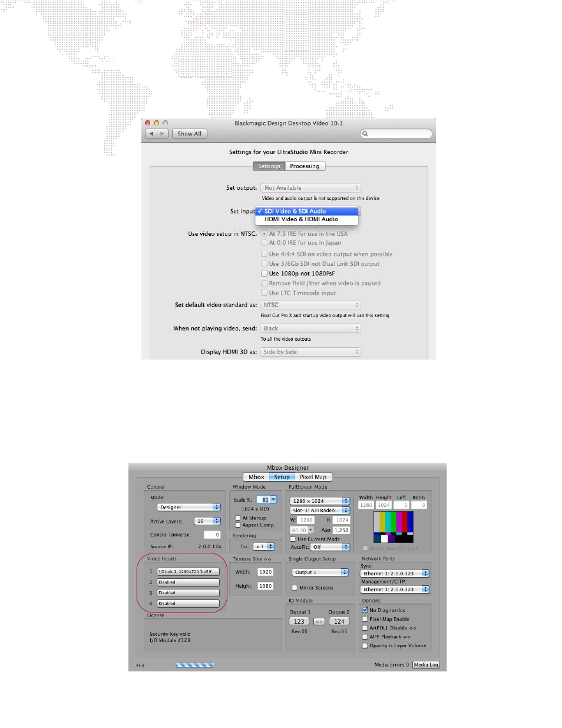This screenshot has width=562, height=728.
Task: Click Media Log button
Action: click(x=426, y=665)
